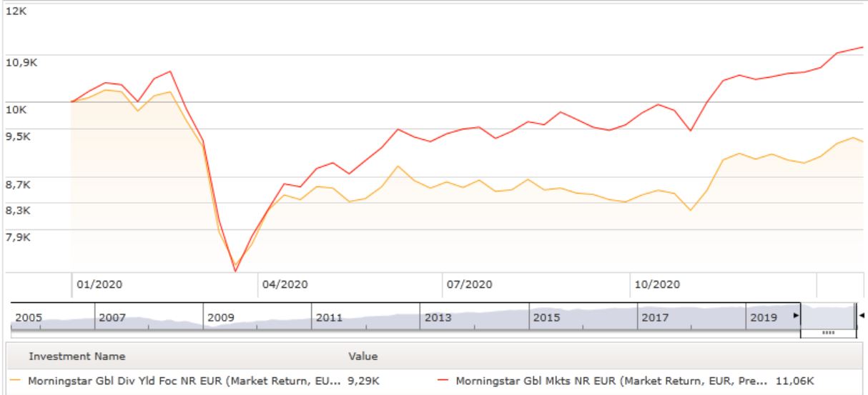The width and height of the screenshot is (868, 395).
Task: Click the left range handle arrow in navigator
Action: [796, 315]
